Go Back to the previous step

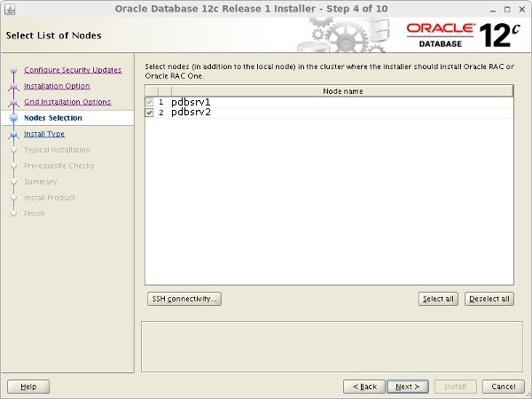(364, 387)
